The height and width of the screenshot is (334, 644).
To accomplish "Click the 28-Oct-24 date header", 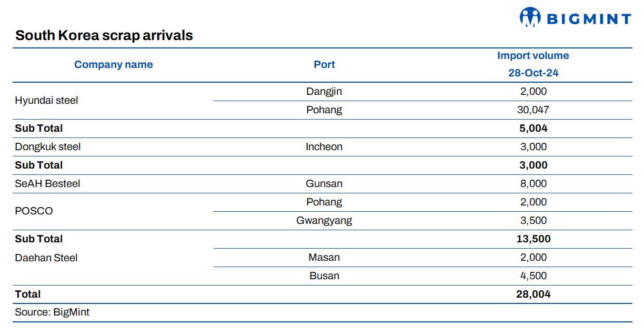I will pyautogui.click(x=533, y=73).
